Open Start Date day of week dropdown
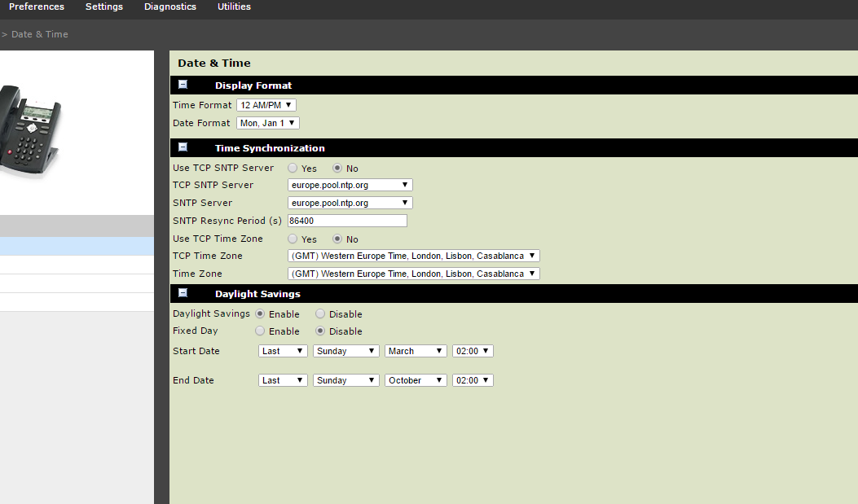 click(x=345, y=351)
